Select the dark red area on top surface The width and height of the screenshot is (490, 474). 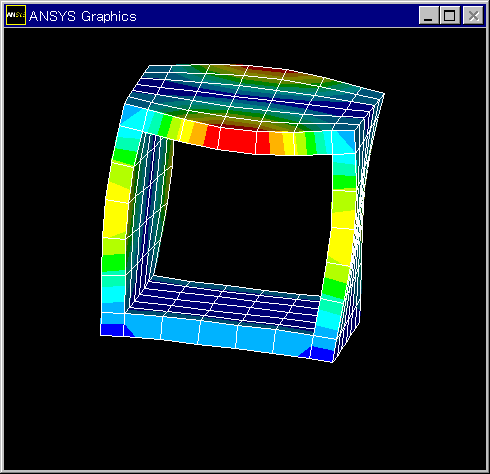tap(267, 71)
